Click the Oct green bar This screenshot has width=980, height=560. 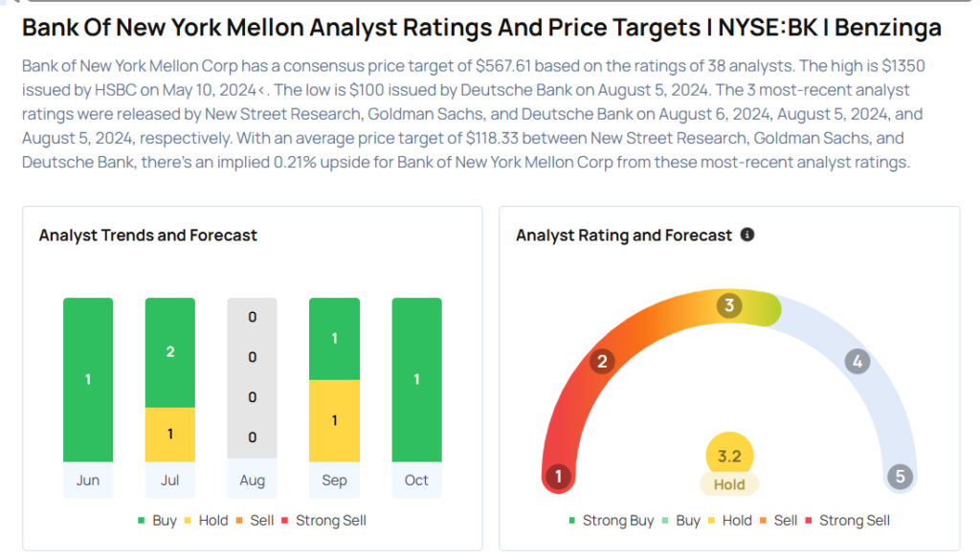click(416, 379)
